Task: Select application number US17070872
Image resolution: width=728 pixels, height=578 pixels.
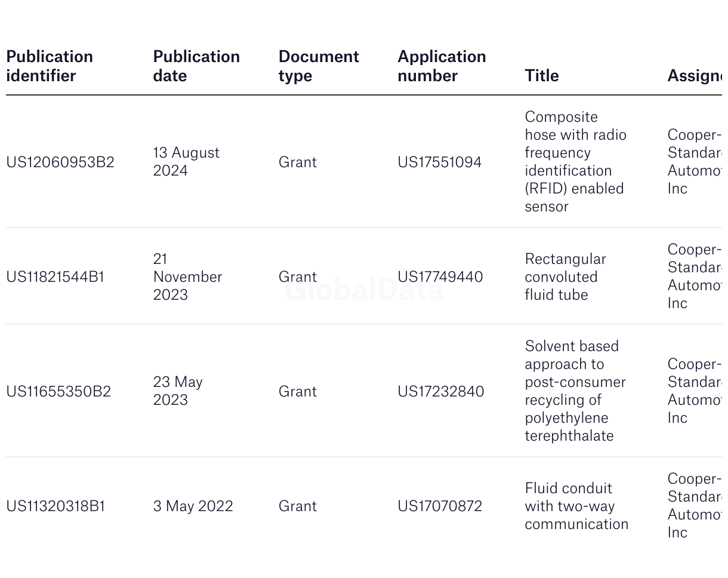Action: [x=440, y=506]
